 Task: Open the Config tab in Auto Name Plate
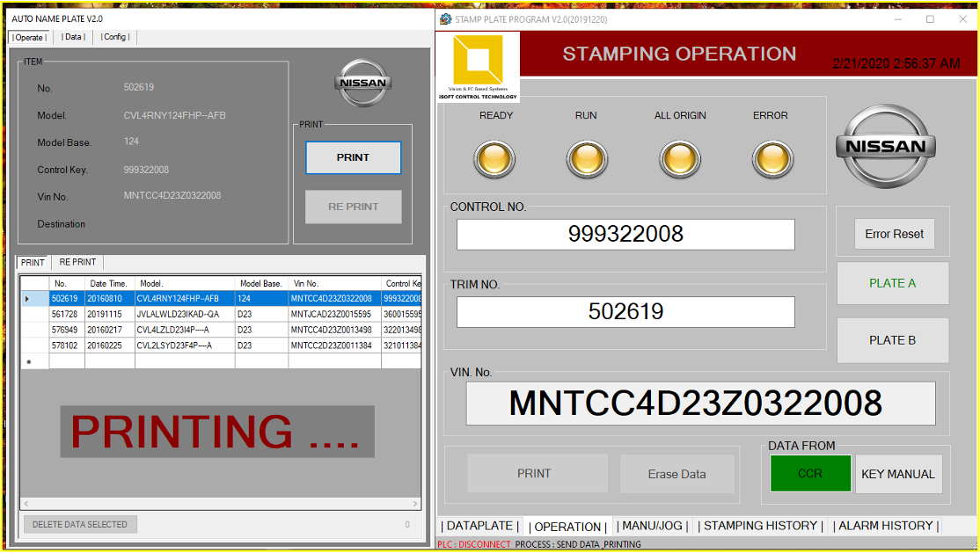pyautogui.click(x=114, y=37)
